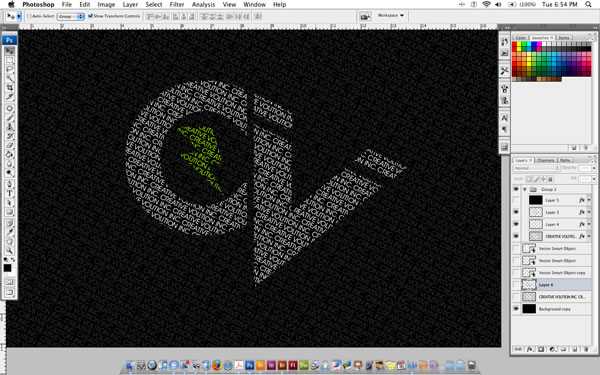The image size is (600, 375).
Task: Select the Clone Stamp tool
Action: click(x=10, y=127)
